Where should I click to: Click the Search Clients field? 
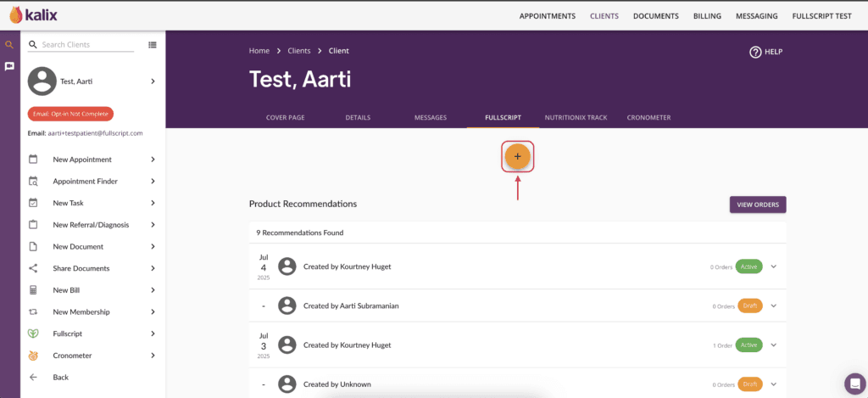87,45
